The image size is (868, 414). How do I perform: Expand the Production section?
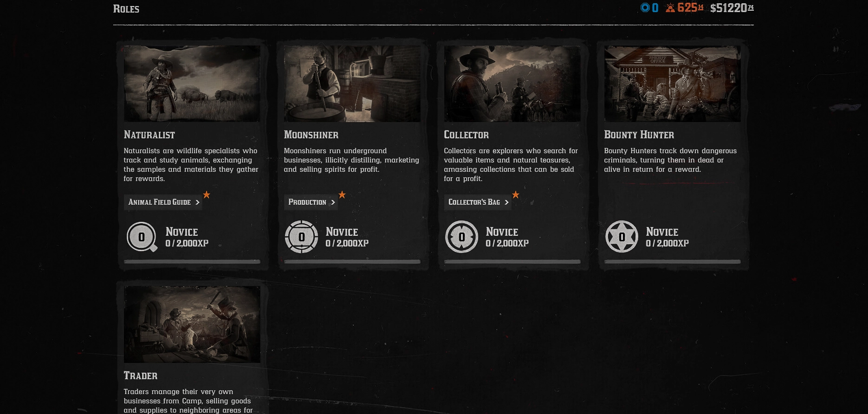pos(311,202)
